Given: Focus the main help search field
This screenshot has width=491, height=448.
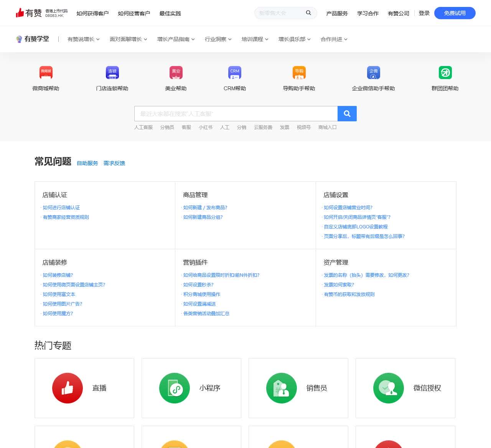Looking at the screenshot, I should [x=236, y=114].
